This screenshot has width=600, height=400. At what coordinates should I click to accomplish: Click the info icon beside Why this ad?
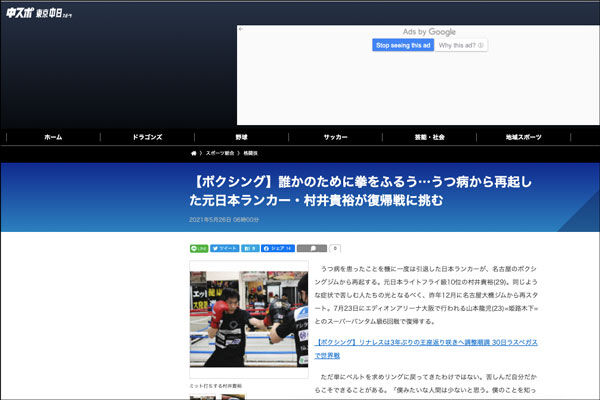click(481, 45)
